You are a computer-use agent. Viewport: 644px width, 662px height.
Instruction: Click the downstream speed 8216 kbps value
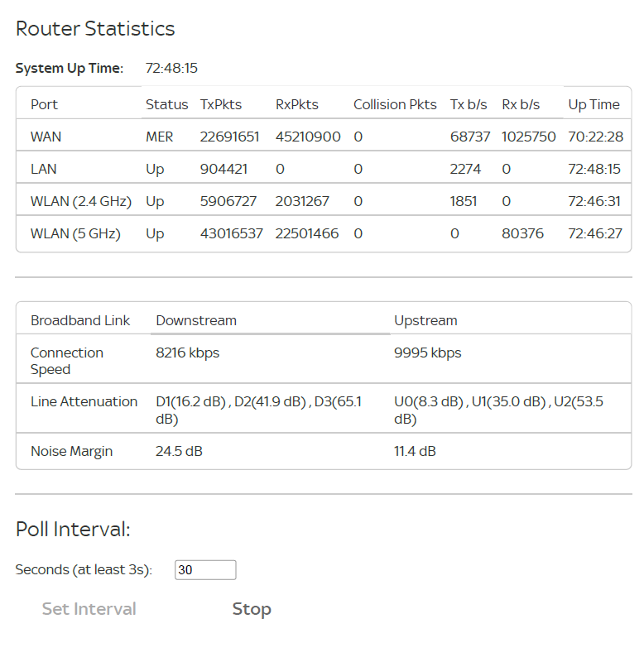click(188, 353)
